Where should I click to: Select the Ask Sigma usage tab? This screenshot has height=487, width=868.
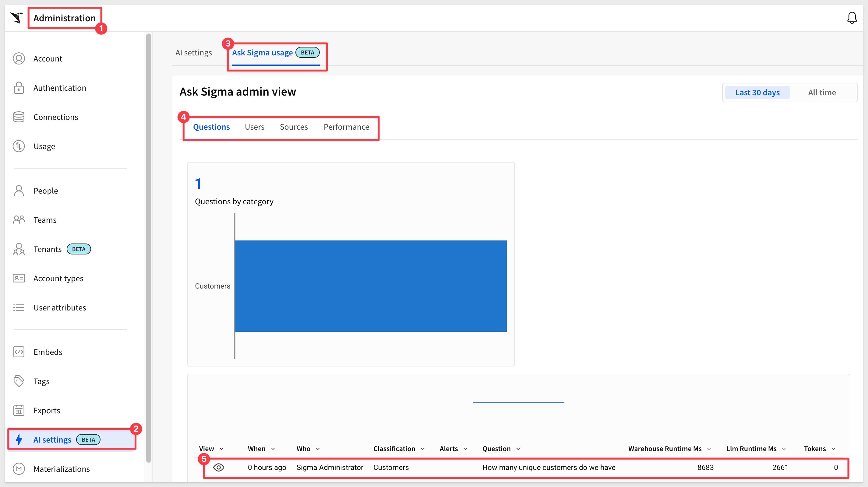(x=276, y=53)
